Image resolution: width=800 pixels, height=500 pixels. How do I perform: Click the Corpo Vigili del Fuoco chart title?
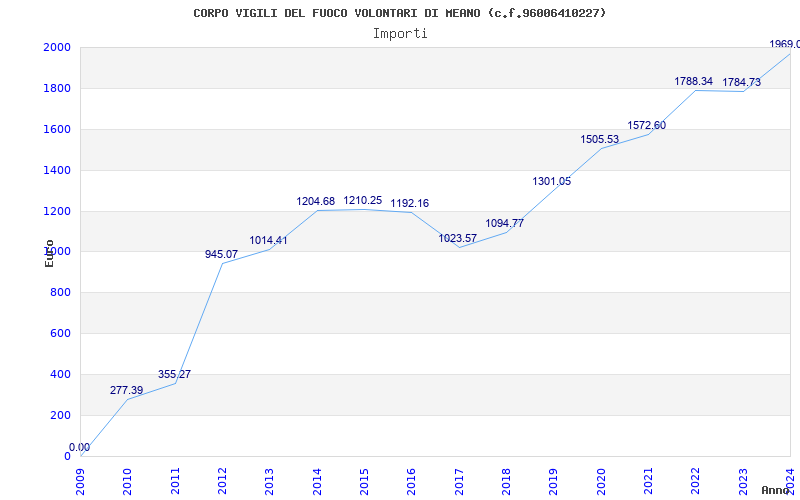pos(400,13)
